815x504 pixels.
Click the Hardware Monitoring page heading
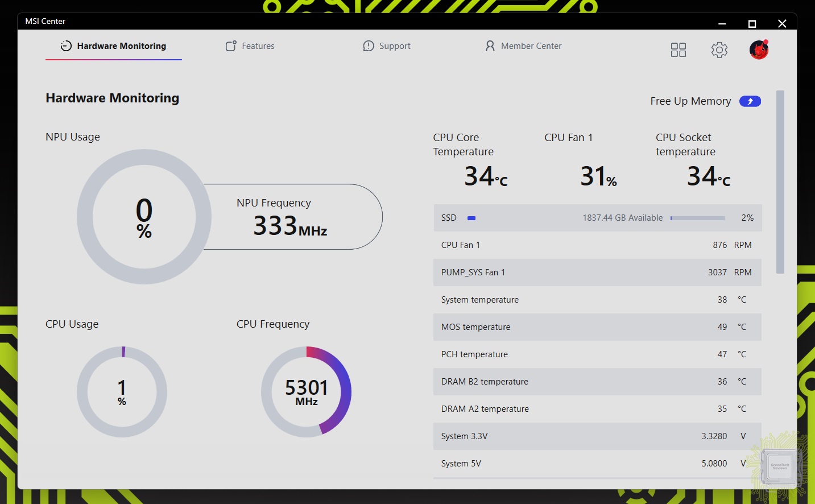click(x=113, y=98)
